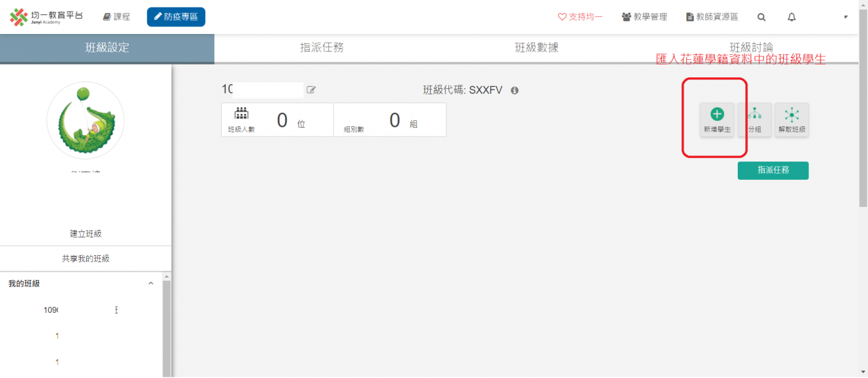Open 教學管理 in the top navigation
The height and width of the screenshot is (378, 868).
(644, 17)
